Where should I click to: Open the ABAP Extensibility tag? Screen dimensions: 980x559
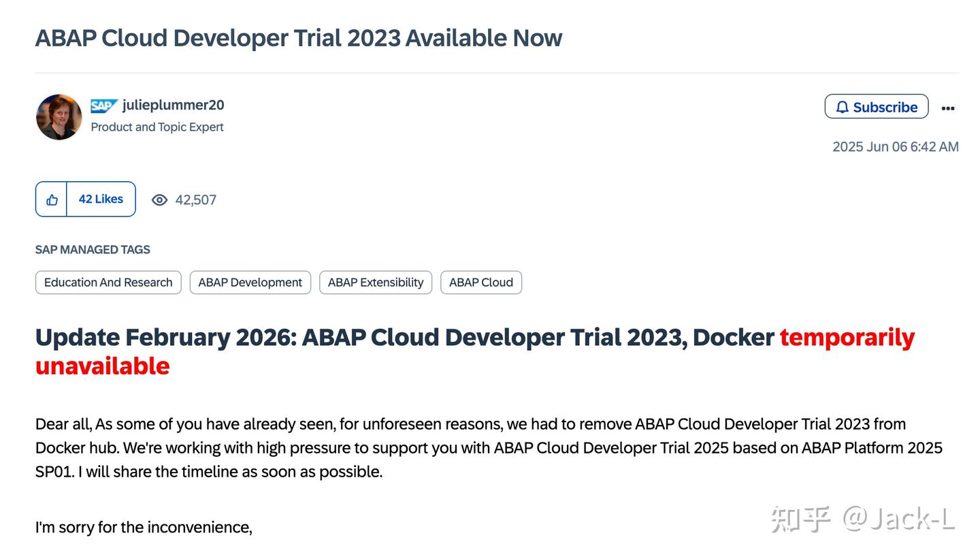pyautogui.click(x=376, y=283)
